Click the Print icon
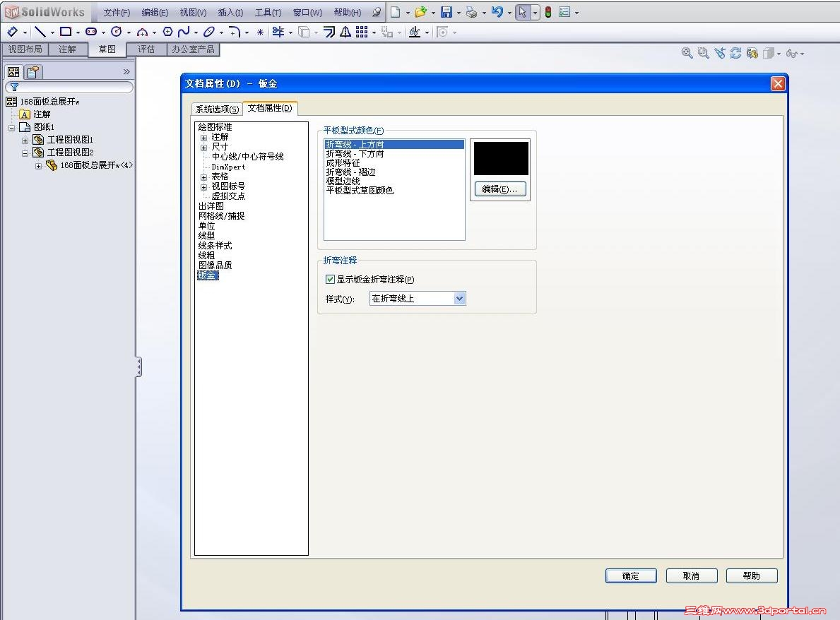Screen dimensions: 840x620 pos(471,12)
